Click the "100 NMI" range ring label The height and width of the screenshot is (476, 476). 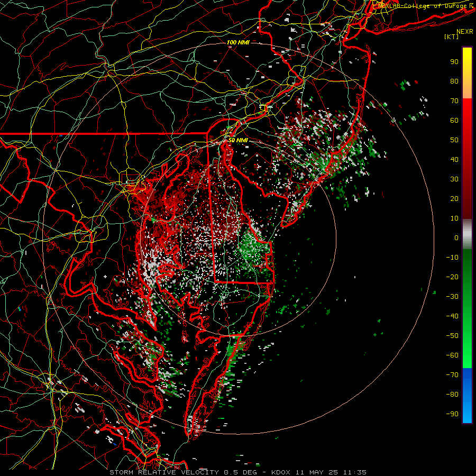click(238, 42)
